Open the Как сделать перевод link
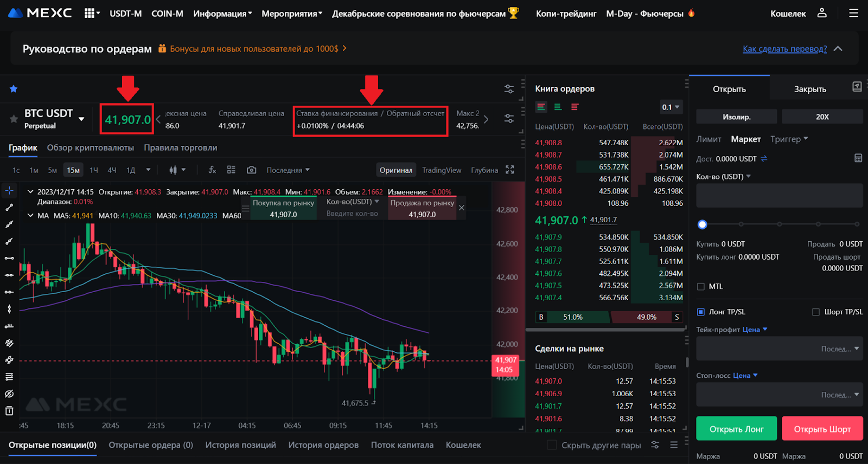The image size is (868, 464). click(784, 49)
